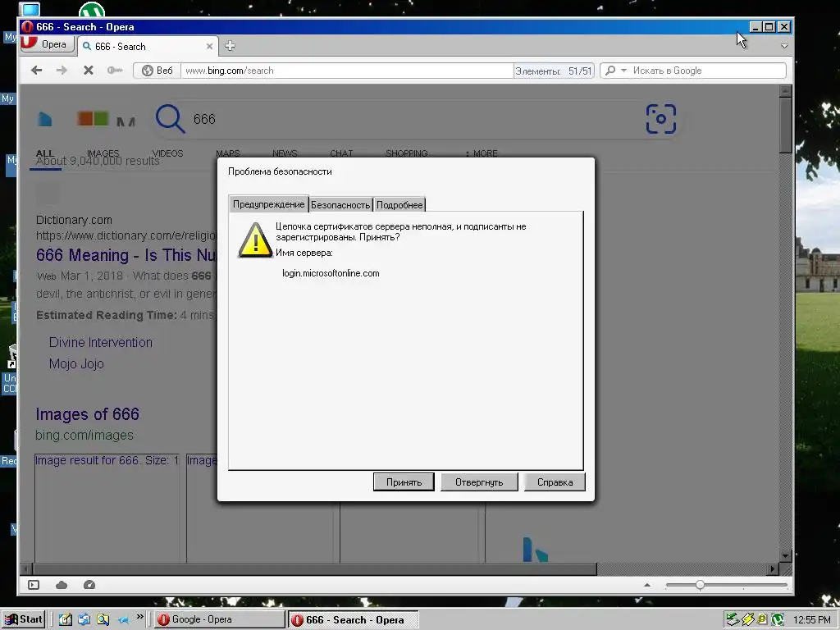Viewport: 840px width, 630px height.
Task: Open the SHOPPING search category
Action: (x=407, y=153)
